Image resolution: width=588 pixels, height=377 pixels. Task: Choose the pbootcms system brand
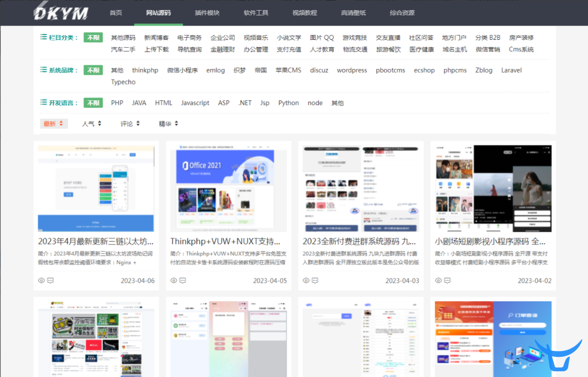390,70
